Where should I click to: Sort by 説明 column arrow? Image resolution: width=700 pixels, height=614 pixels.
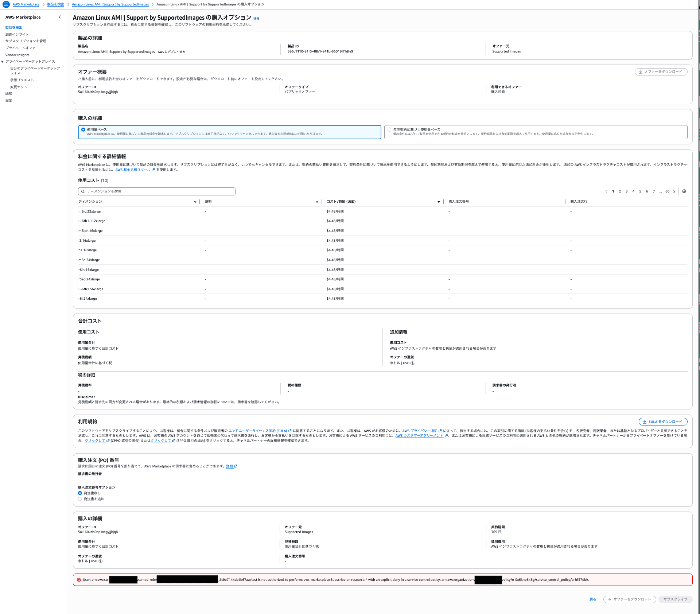tap(317, 202)
